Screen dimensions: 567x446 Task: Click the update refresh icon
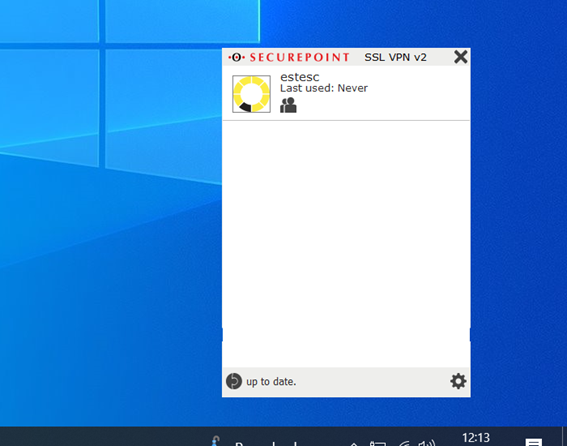(234, 381)
